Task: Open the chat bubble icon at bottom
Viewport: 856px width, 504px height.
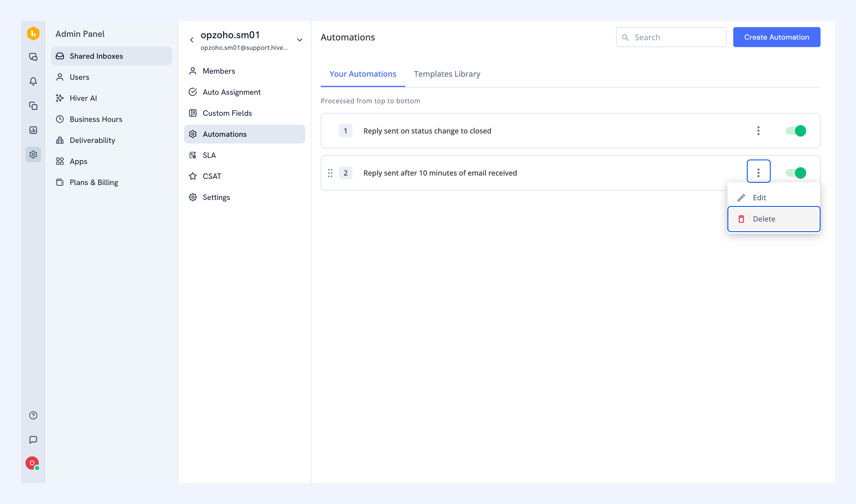Action: 33,440
